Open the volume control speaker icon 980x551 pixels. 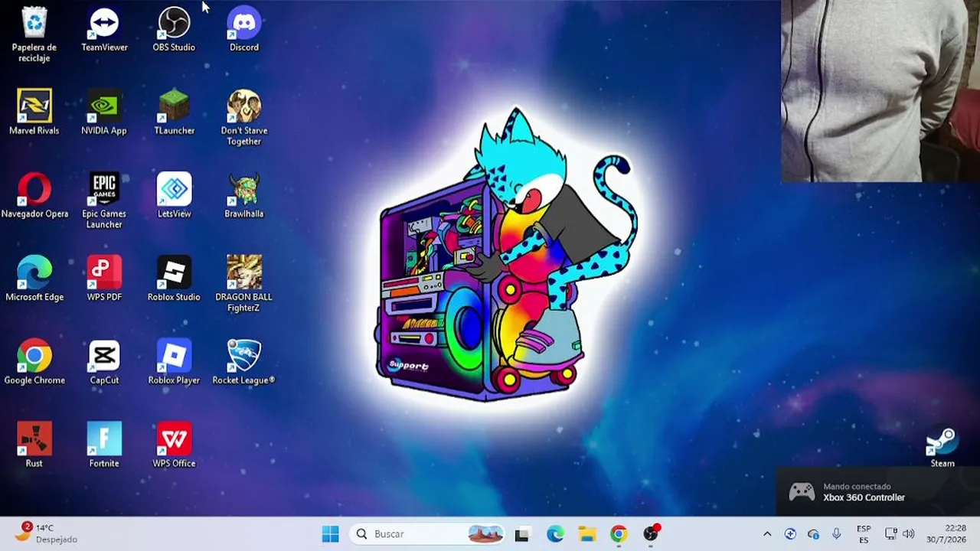tap(909, 534)
